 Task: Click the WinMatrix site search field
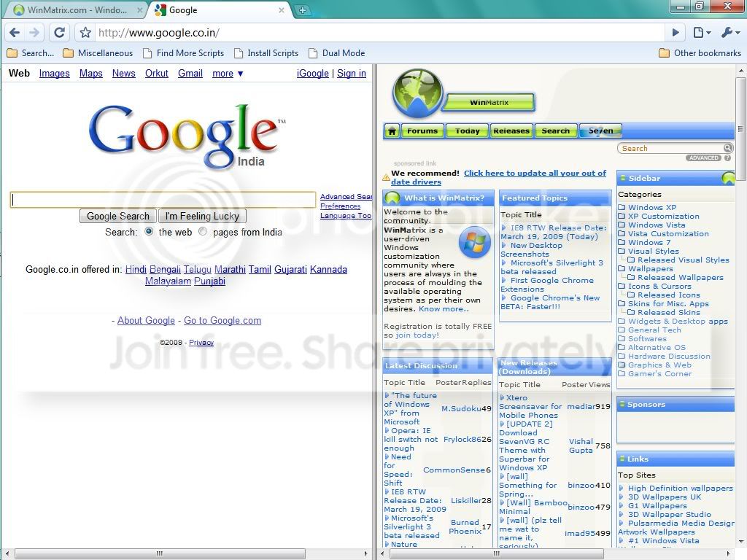(671, 148)
